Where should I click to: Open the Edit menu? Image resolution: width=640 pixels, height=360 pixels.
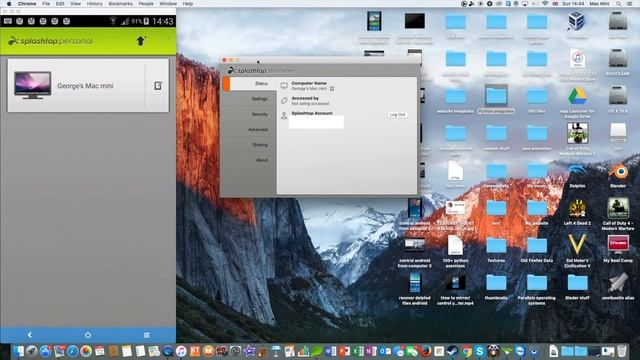pos(60,4)
